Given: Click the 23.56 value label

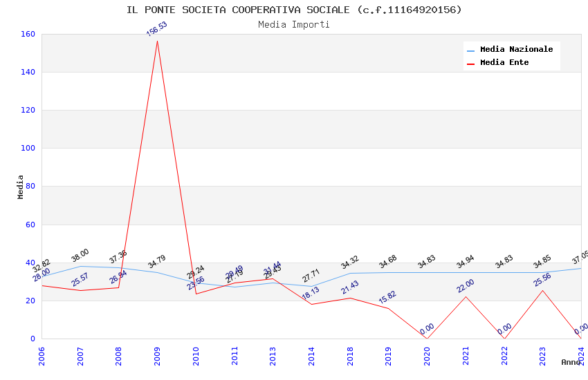Looking at the screenshot, I should click(196, 283).
